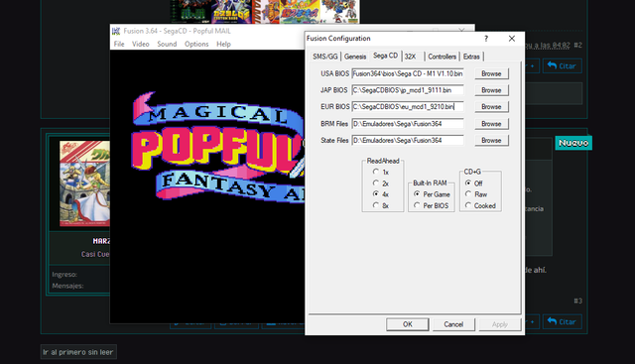The height and width of the screenshot is (364, 635).
Task: Click the help question mark in Fusion Configuration
Action: click(x=486, y=39)
